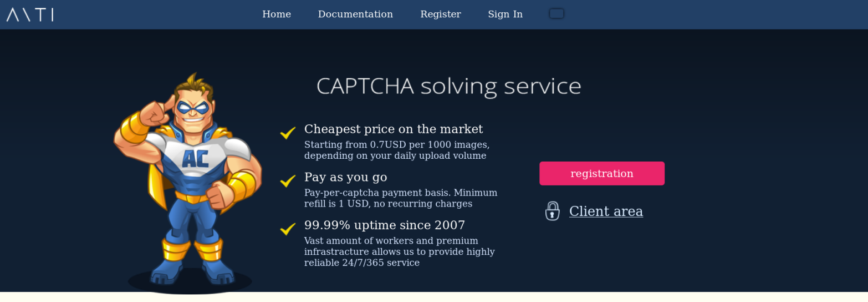Click the CAPTCHA solving service heading
Image resolution: width=868 pixels, height=302 pixels.
point(448,86)
